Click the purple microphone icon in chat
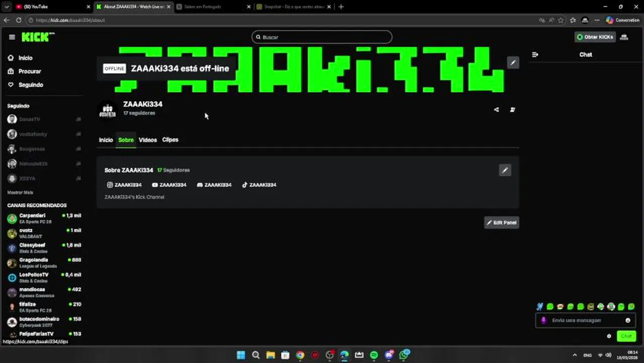The image size is (644, 363). (x=543, y=320)
